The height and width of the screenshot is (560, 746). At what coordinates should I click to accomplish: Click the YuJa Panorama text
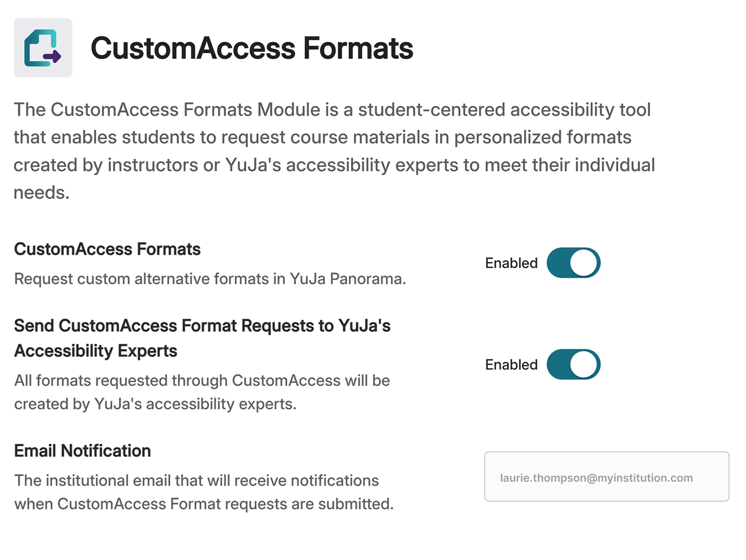[x=347, y=279]
